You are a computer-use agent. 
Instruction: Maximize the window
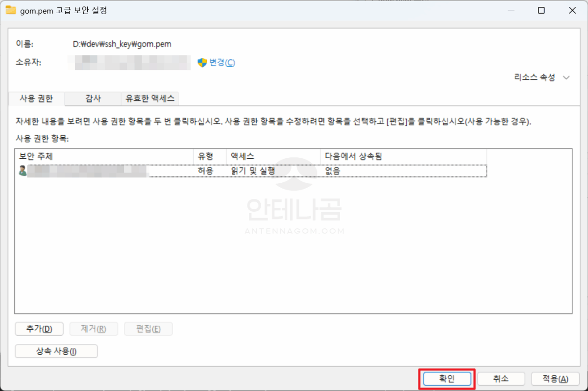pos(541,10)
